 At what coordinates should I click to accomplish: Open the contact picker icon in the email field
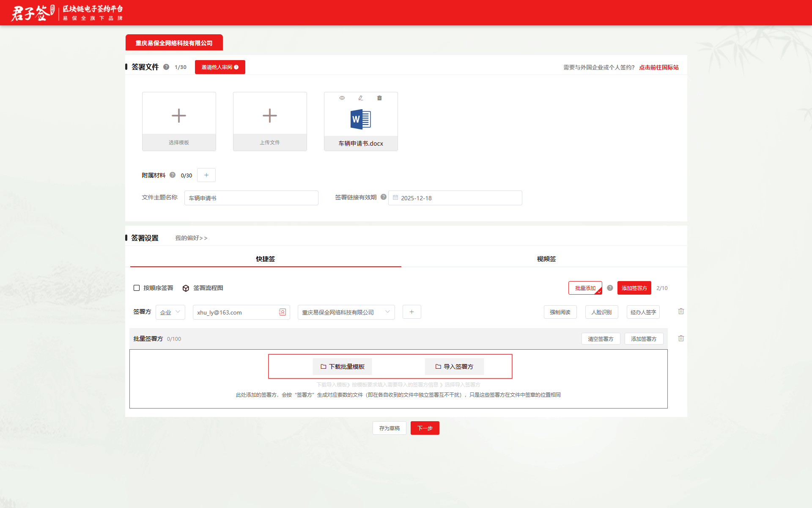[x=283, y=312]
